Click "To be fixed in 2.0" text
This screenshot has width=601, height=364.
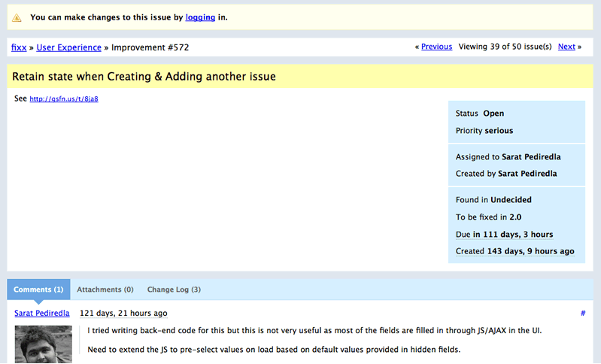[489, 217]
